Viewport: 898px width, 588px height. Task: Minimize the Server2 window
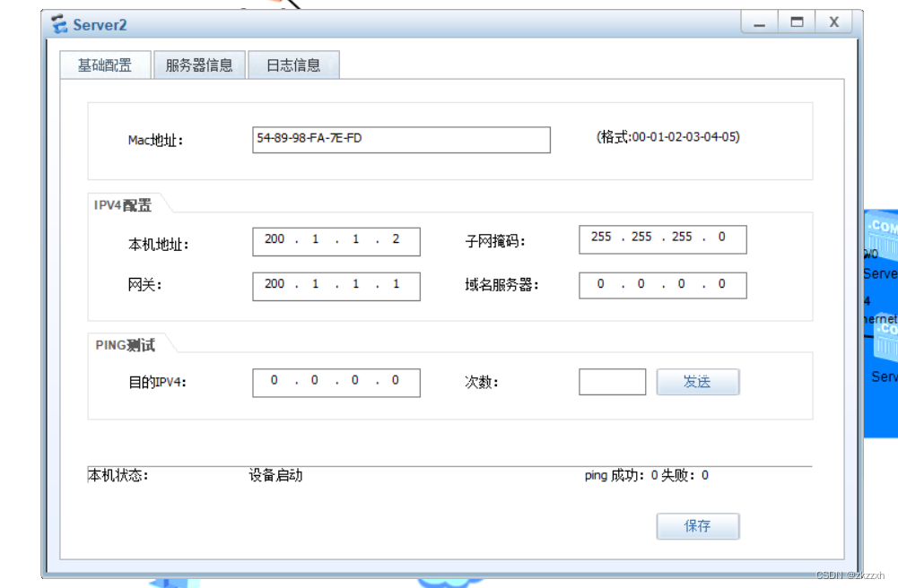pos(758,22)
